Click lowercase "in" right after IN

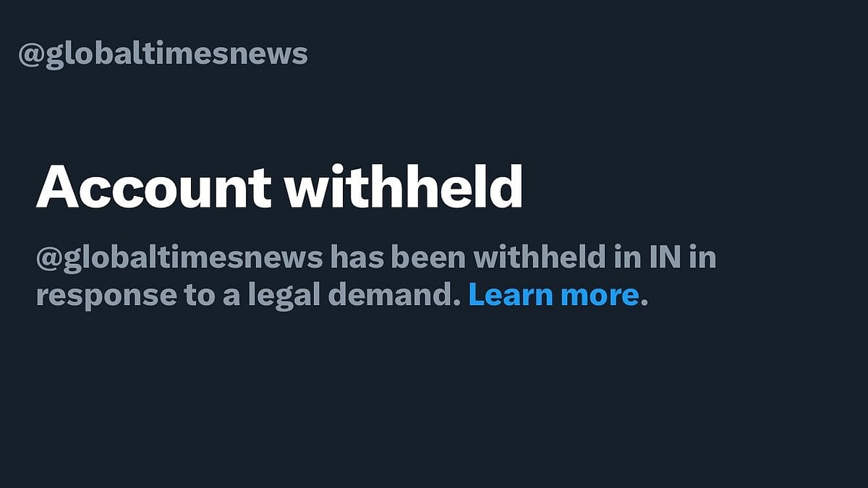point(702,257)
